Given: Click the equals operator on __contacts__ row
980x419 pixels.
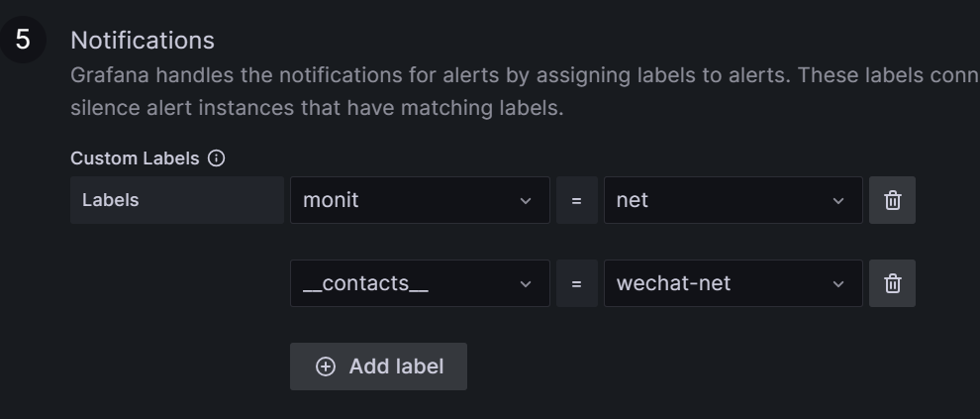Looking at the screenshot, I should point(576,283).
